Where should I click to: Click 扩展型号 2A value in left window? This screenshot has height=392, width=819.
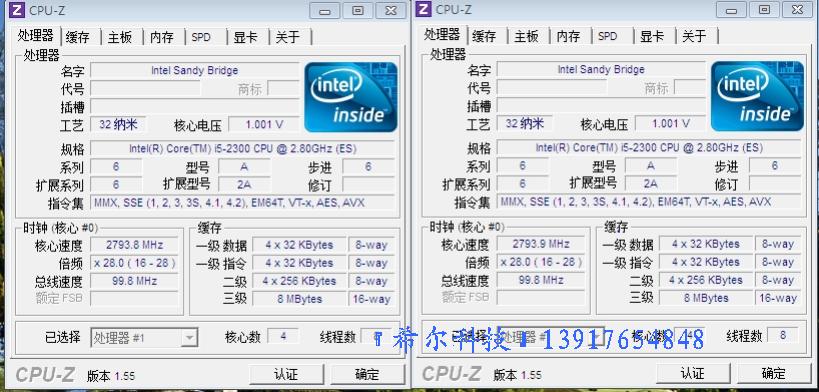pyautogui.click(x=244, y=185)
